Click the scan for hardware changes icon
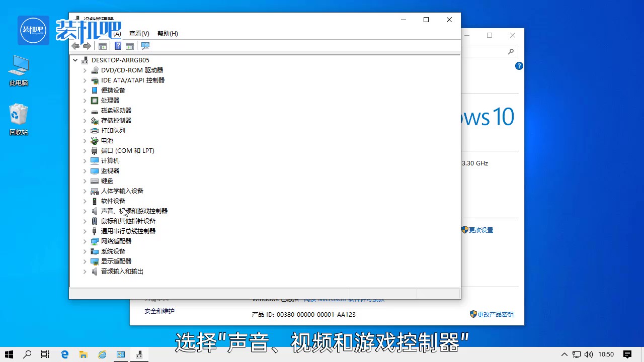 [145, 46]
